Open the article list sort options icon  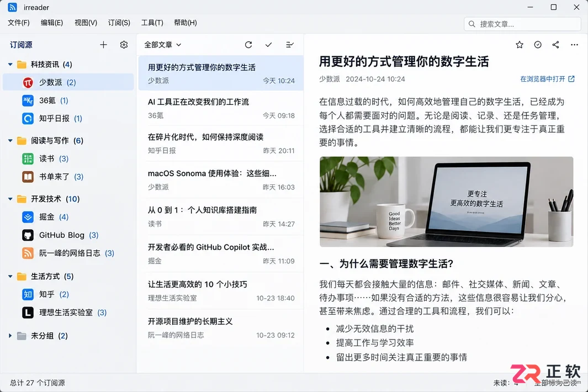pyautogui.click(x=289, y=45)
